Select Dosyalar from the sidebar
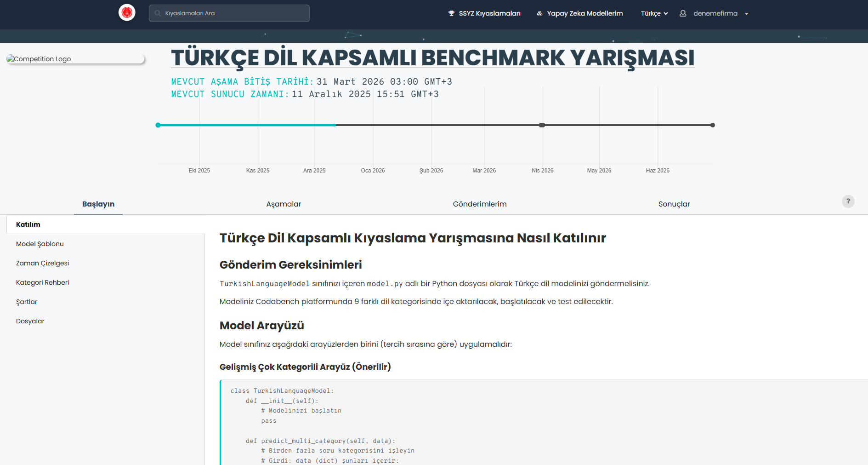 (x=30, y=321)
